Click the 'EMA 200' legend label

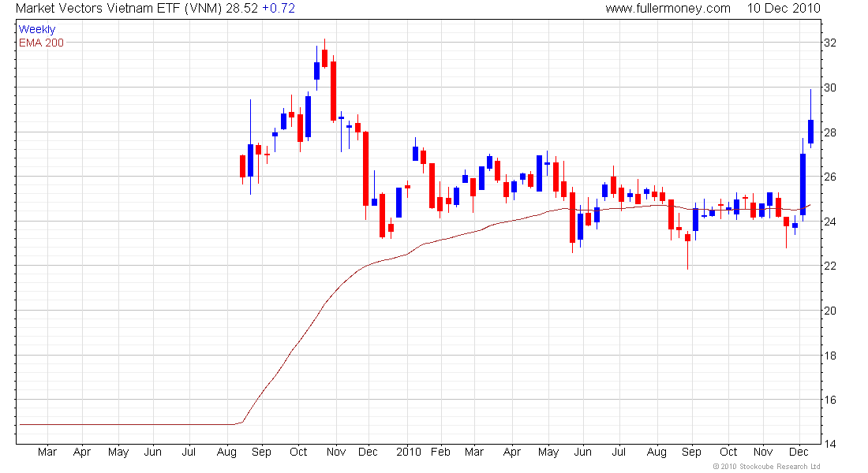(42, 43)
